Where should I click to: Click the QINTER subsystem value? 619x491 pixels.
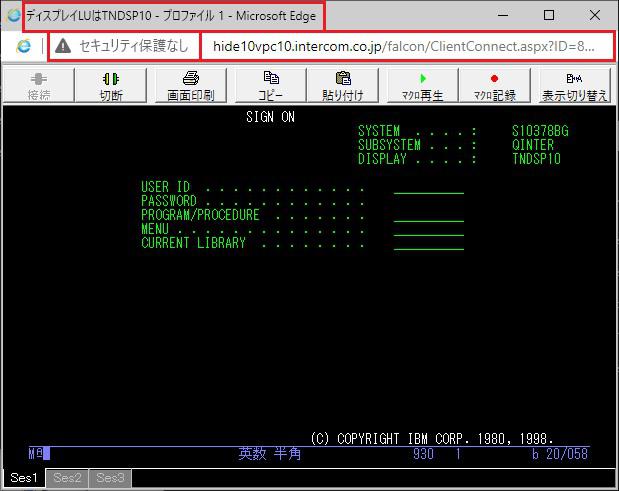533,145
